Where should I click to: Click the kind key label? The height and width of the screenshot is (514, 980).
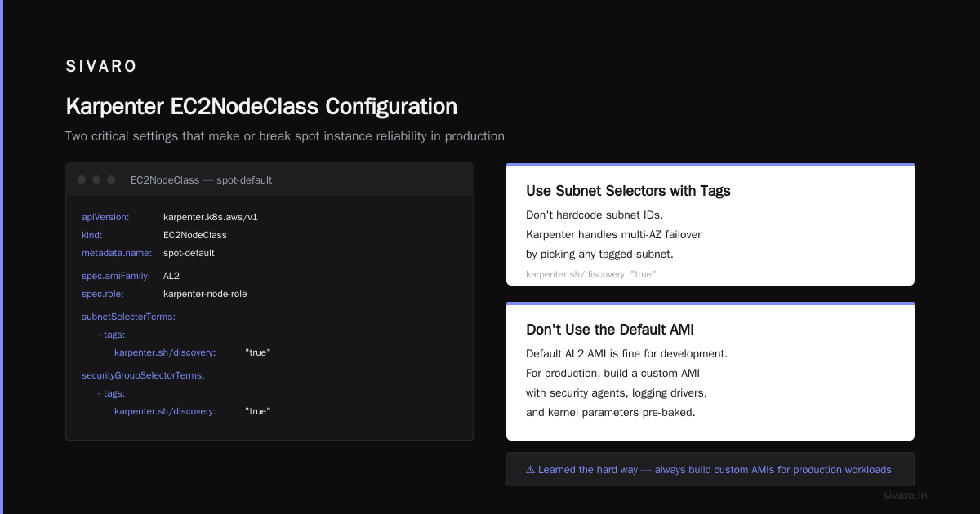(x=92, y=235)
